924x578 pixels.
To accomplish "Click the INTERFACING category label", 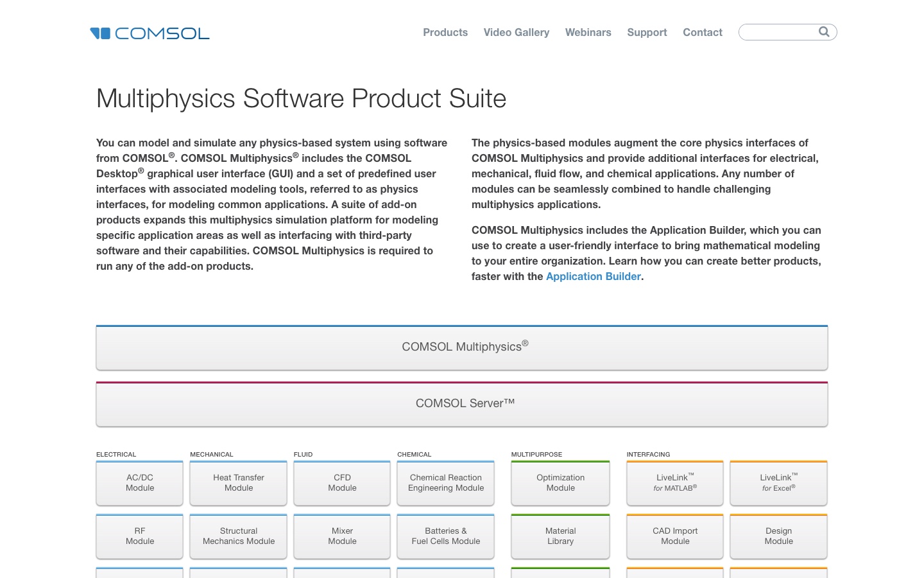I will coord(648,455).
